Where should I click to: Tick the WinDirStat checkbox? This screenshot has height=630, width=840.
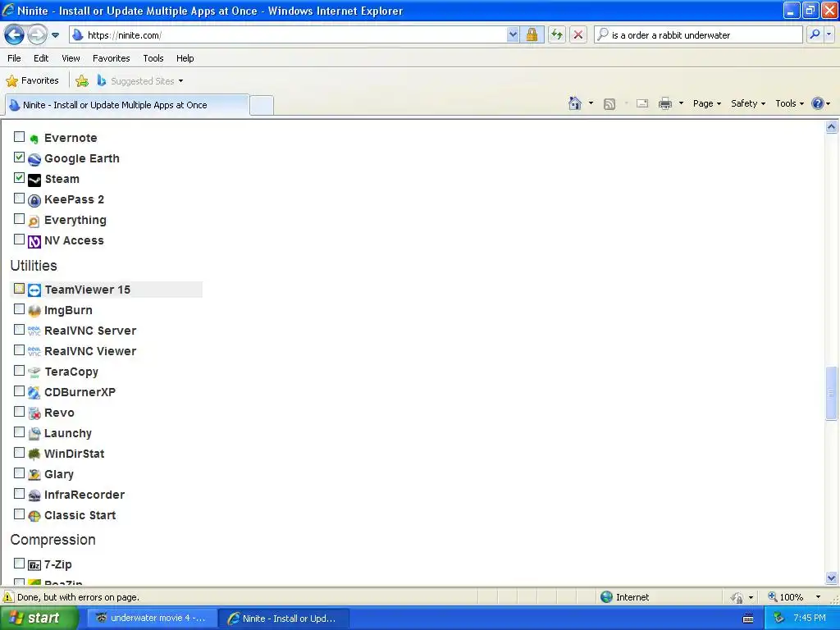(x=20, y=453)
